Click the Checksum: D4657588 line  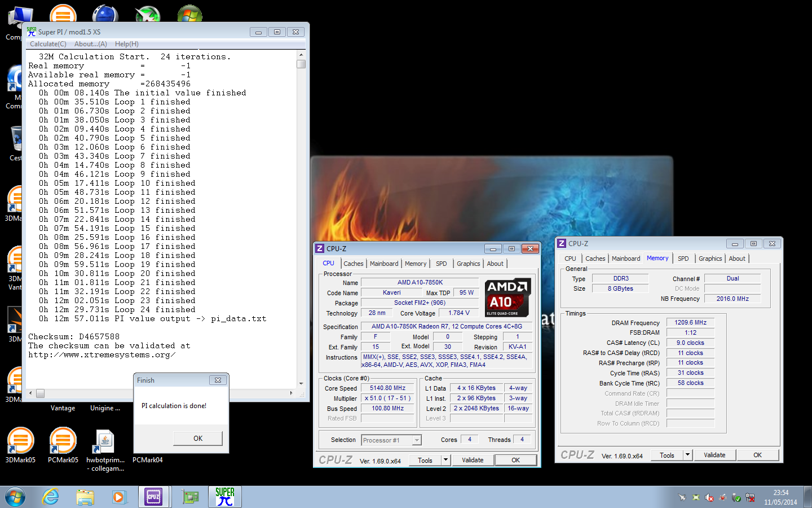click(x=74, y=337)
